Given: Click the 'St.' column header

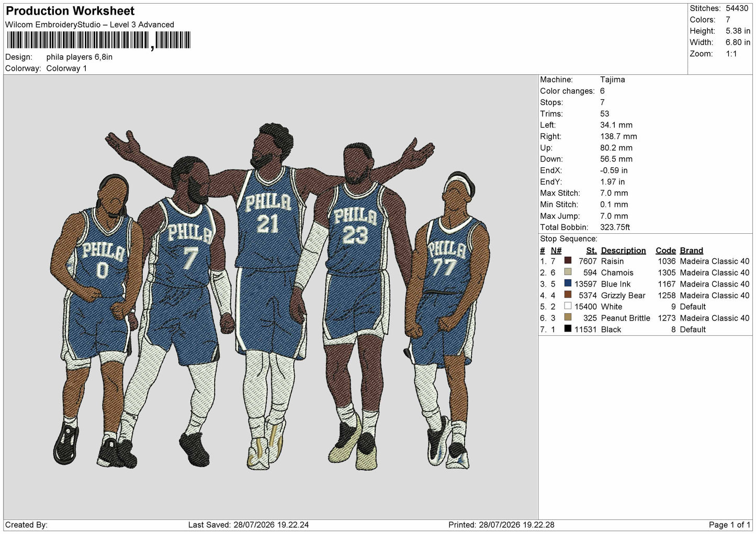Looking at the screenshot, I should [x=591, y=251].
